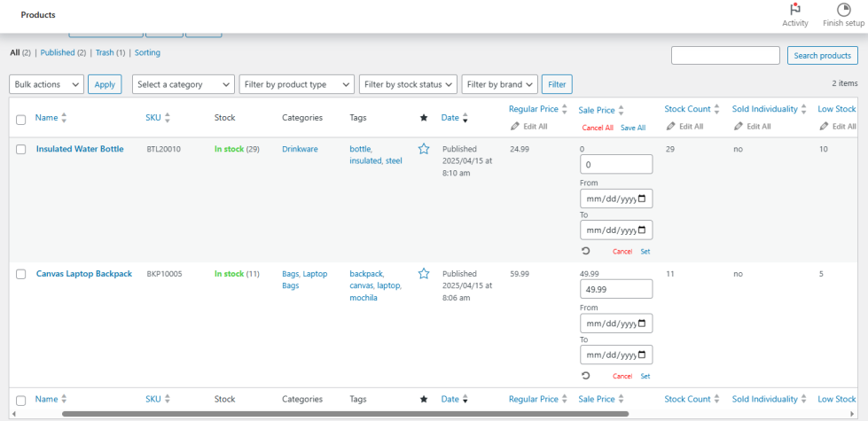Toggle the select-all checkbox in table header
The image size is (868, 421).
[x=21, y=119]
